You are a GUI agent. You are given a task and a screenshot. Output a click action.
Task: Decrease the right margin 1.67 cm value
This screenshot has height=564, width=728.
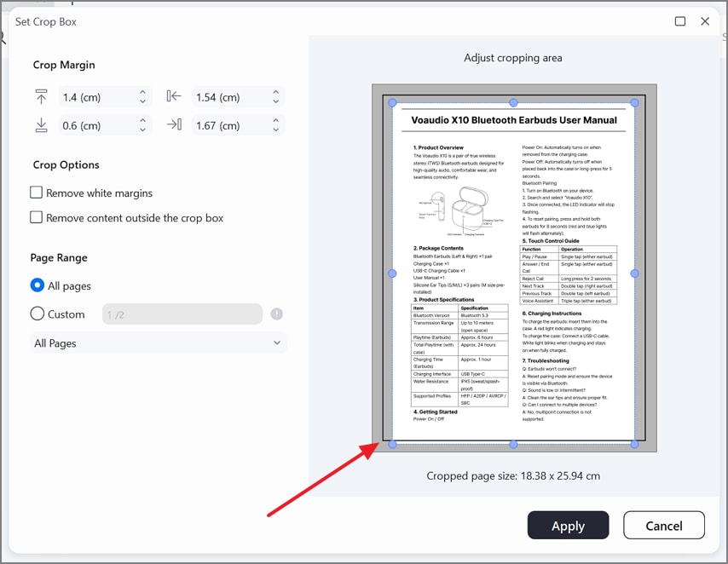coord(276,130)
